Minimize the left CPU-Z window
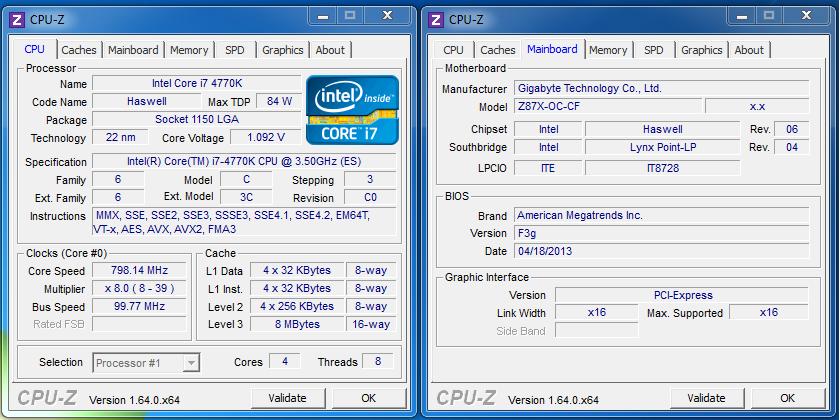The width and height of the screenshot is (839, 420). 323,16
